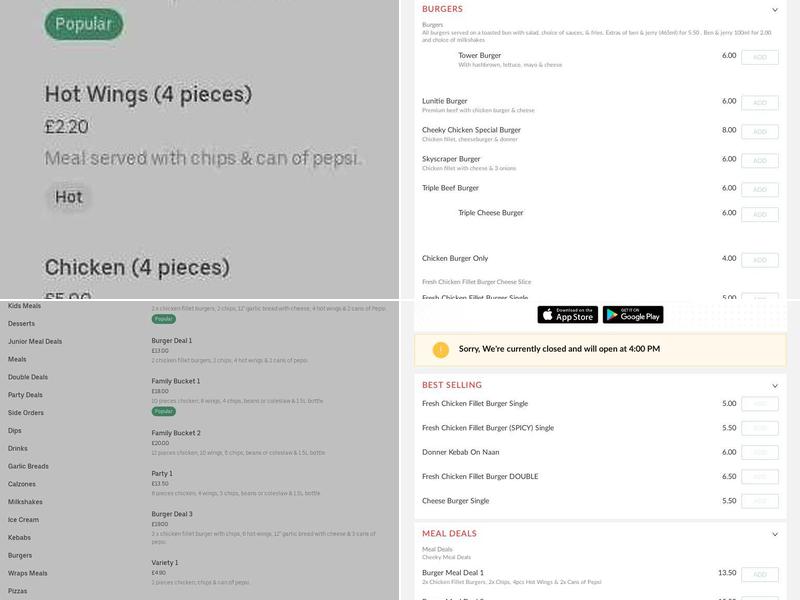The image size is (800, 600).
Task: Click the App Store download badge
Action: click(x=567, y=315)
